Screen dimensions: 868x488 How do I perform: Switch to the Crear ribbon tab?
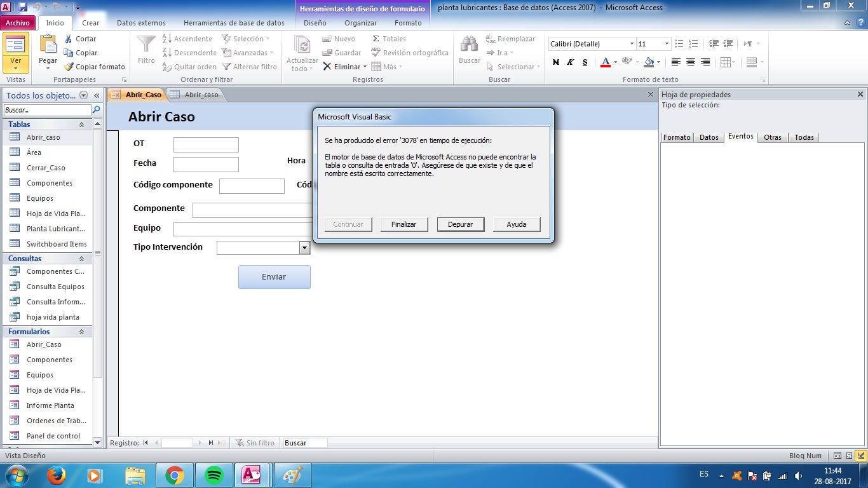click(91, 23)
